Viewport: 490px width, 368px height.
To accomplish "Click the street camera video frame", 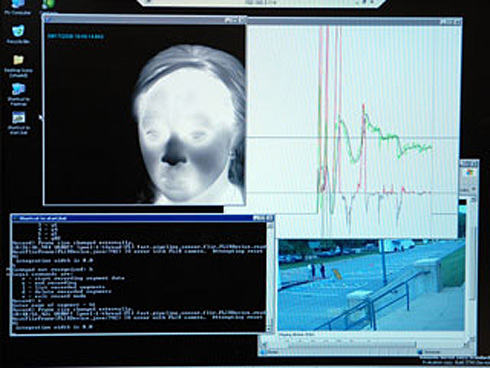I will (x=371, y=284).
